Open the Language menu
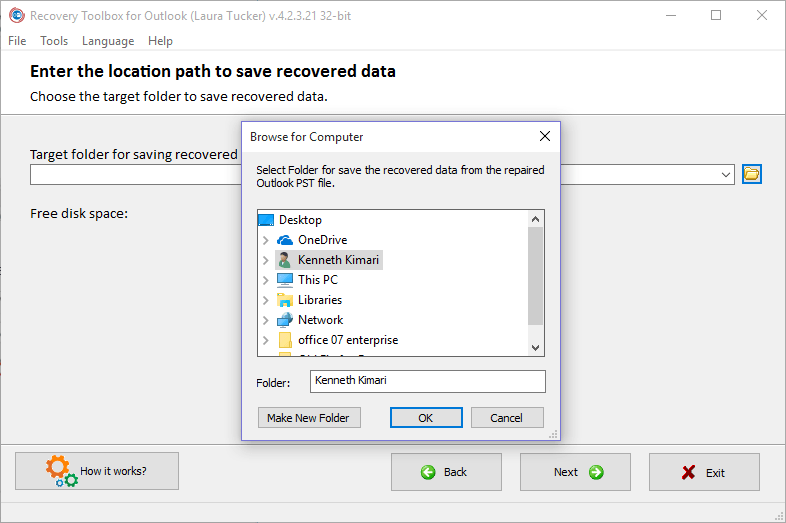This screenshot has height=523, width=786. pyautogui.click(x=108, y=41)
